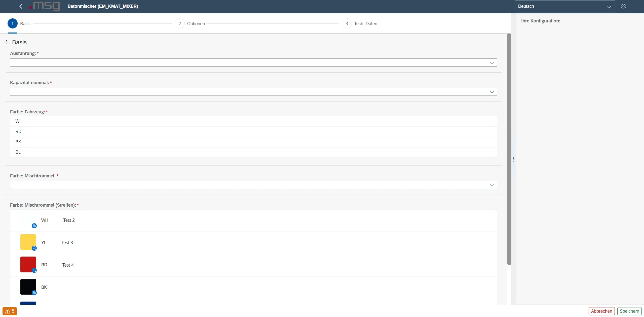
Task: Open settings gear icon
Action: 623,6
